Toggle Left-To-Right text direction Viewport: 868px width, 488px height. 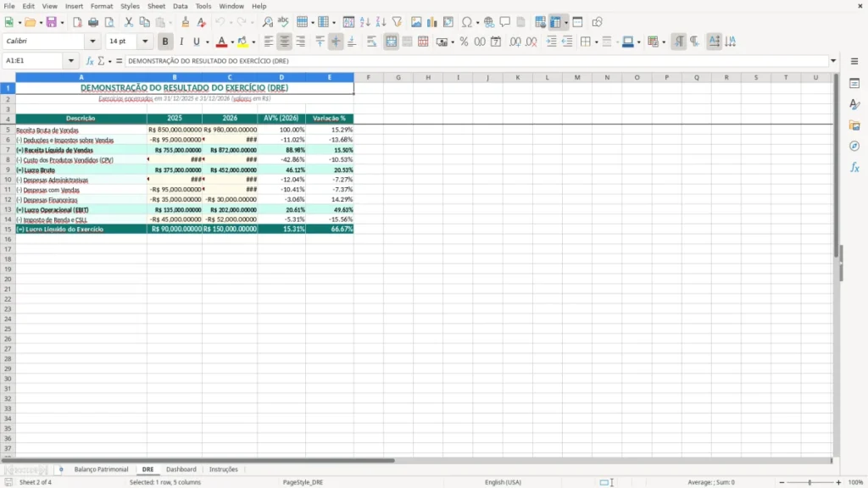679,42
